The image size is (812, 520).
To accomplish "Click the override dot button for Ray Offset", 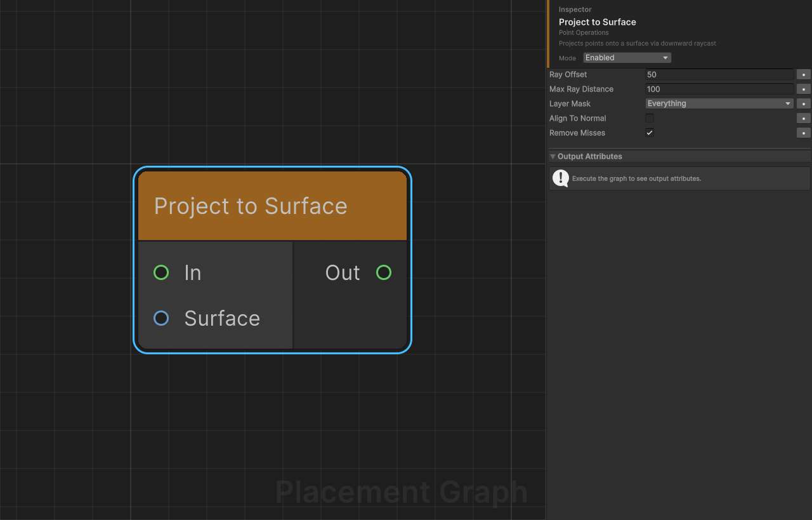I will pyautogui.click(x=804, y=74).
